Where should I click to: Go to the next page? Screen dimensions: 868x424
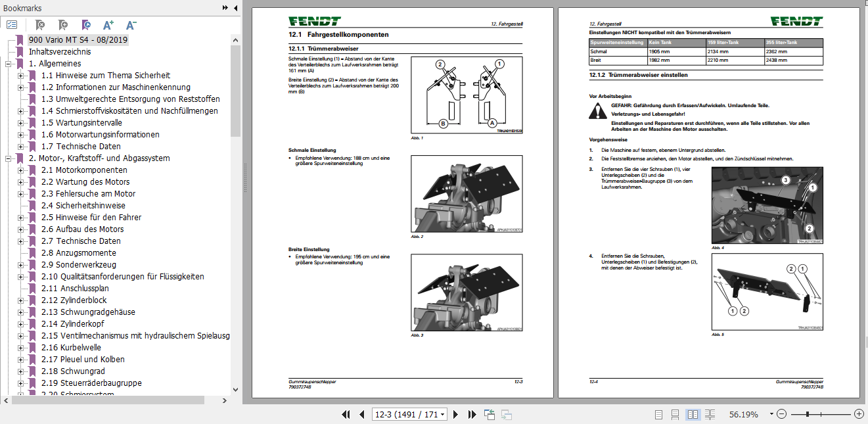tap(456, 414)
